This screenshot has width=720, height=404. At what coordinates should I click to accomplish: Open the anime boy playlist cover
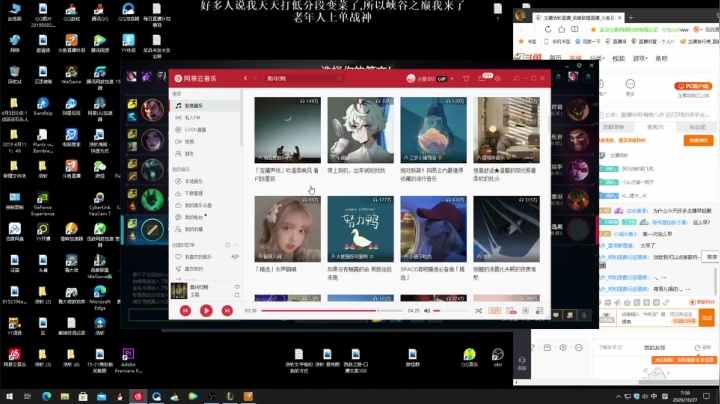pyautogui.click(x=360, y=130)
